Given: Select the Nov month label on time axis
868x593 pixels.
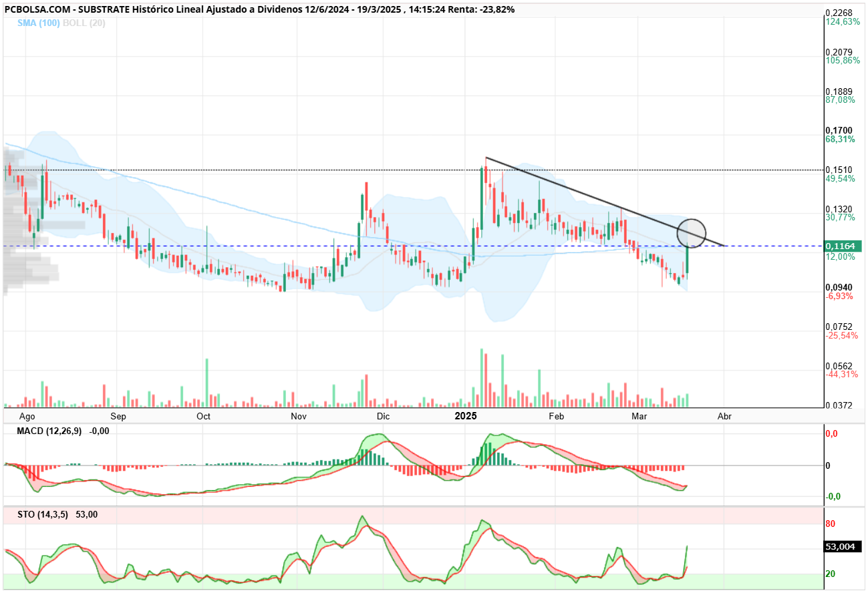Looking at the screenshot, I should 299,416.
